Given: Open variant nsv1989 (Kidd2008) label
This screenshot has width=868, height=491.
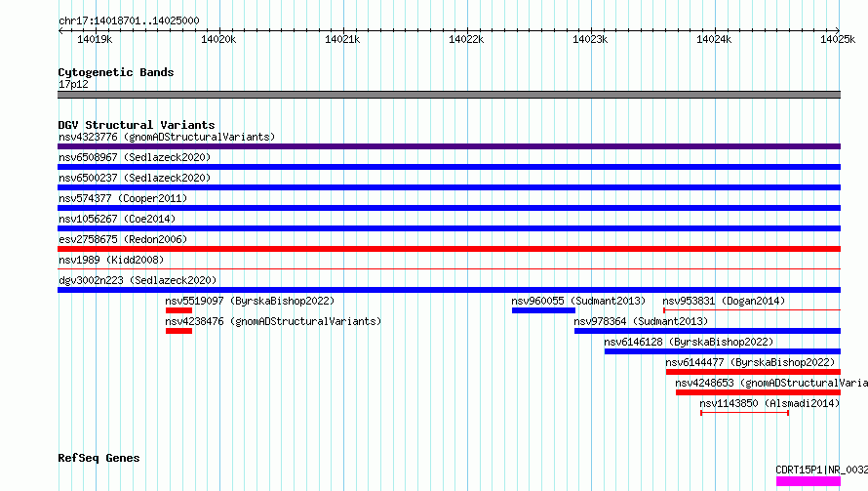Looking at the screenshot, I should coord(111,260).
